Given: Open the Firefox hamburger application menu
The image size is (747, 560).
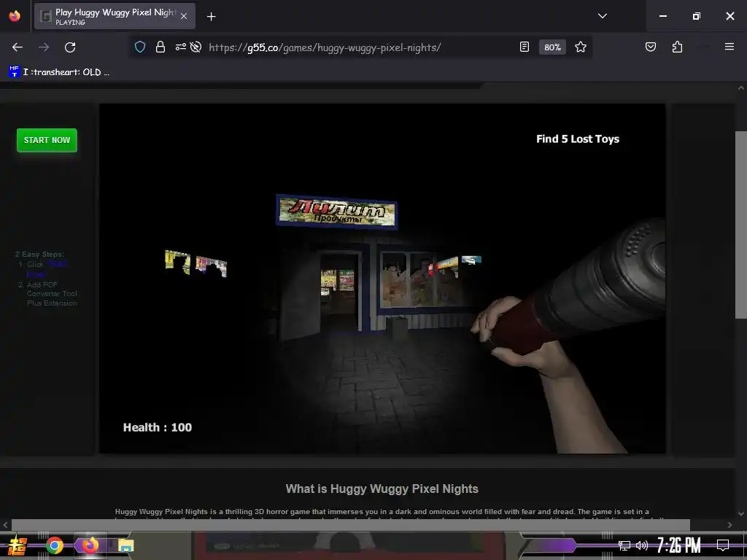Looking at the screenshot, I should click(x=729, y=47).
